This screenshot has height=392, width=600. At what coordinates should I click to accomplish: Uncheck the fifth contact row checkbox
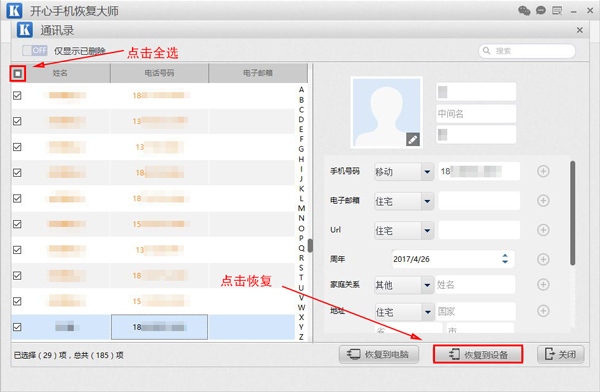[x=17, y=198]
